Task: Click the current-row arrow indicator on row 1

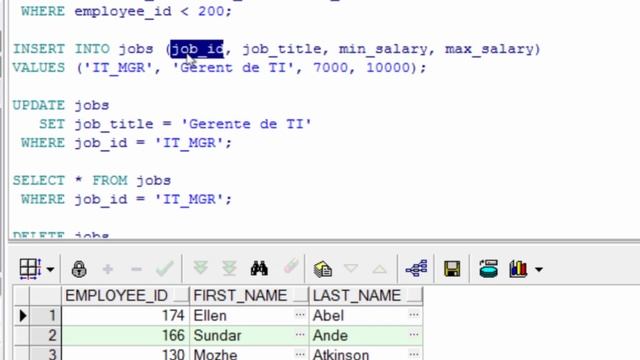Action: point(22,316)
